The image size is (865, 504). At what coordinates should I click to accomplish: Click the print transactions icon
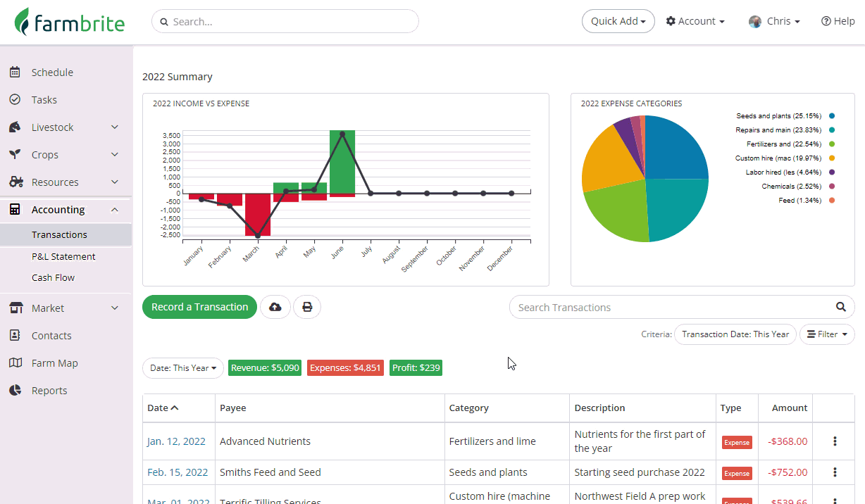307,307
